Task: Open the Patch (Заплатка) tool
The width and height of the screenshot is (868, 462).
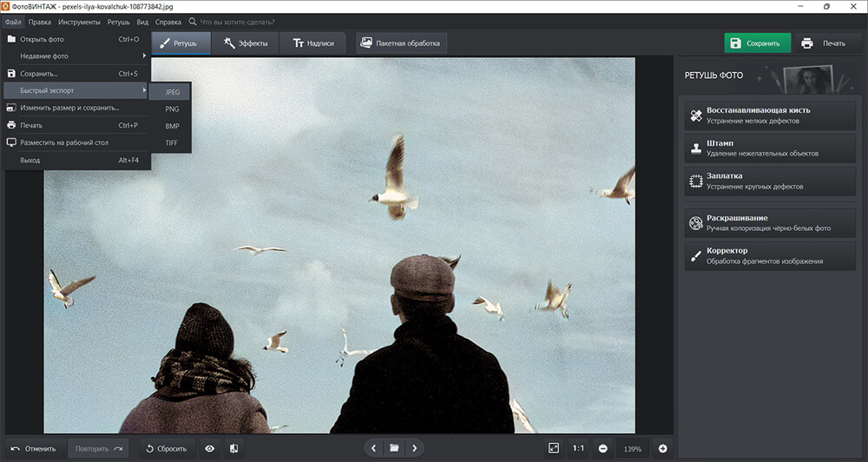Action: (770, 181)
